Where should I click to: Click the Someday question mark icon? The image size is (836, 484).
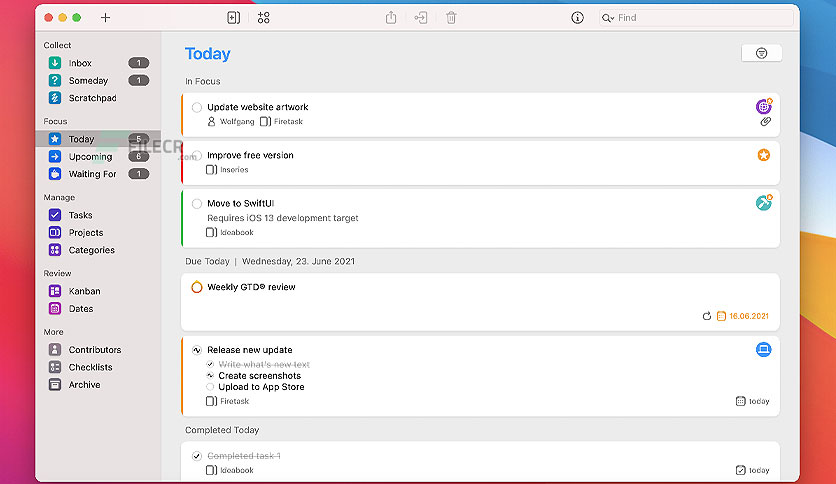click(55, 80)
